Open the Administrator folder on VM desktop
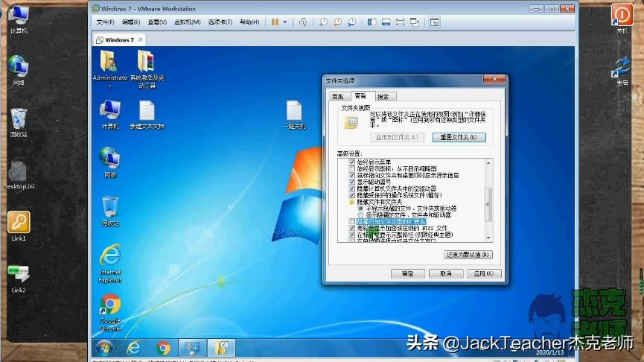 pos(109,69)
